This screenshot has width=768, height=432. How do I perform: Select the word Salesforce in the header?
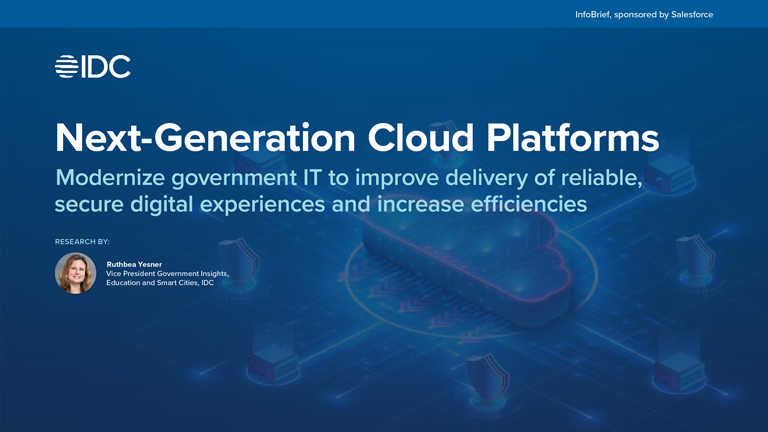tap(690, 15)
